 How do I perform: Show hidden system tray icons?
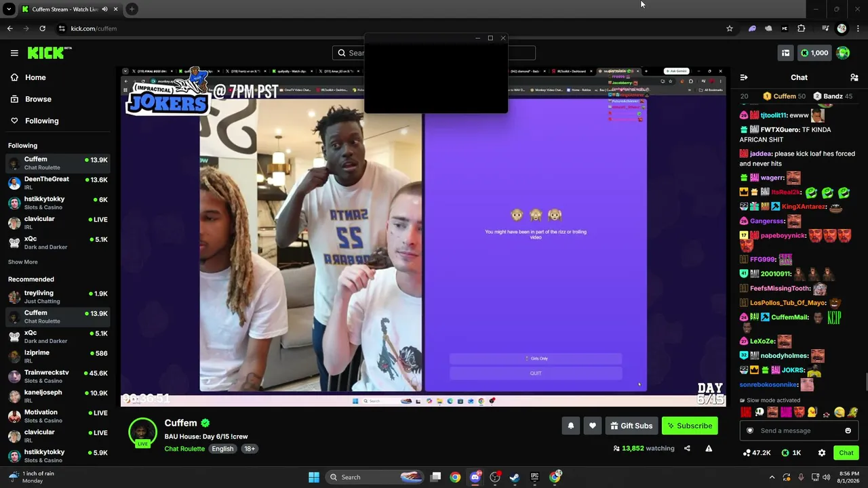pos(772,477)
